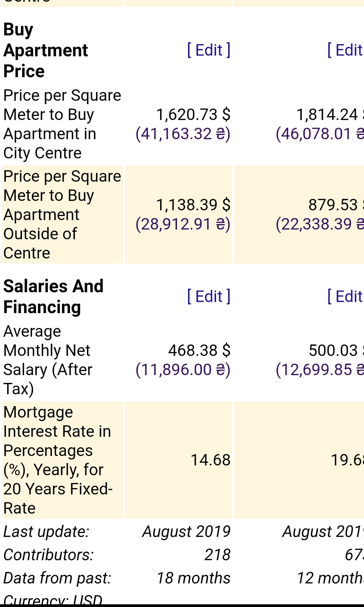Open second-column Edit link beside Salaries And Financing

[x=345, y=297]
